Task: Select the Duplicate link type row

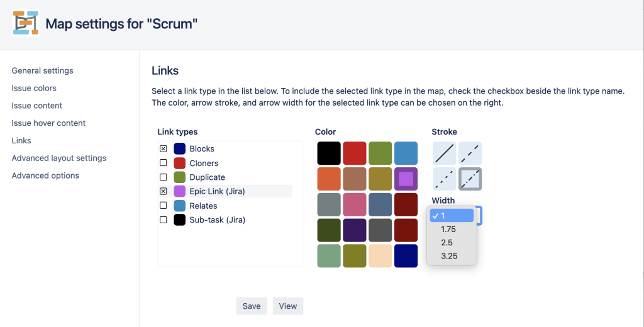Action: (225, 177)
